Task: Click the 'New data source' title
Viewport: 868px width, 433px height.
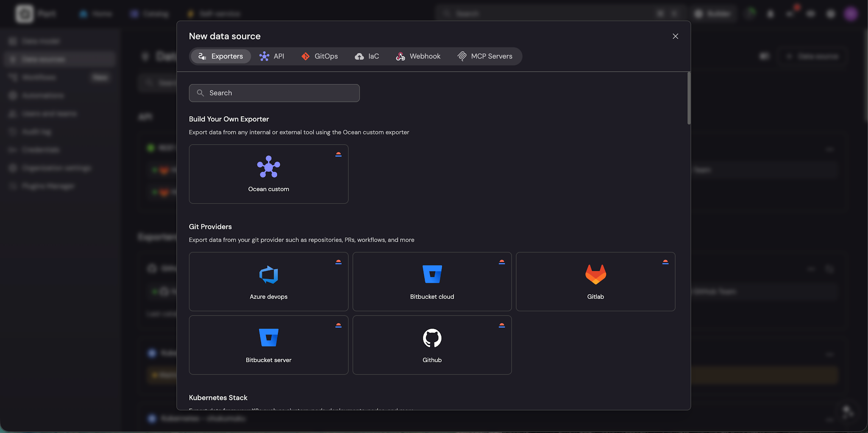Action: point(225,36)
